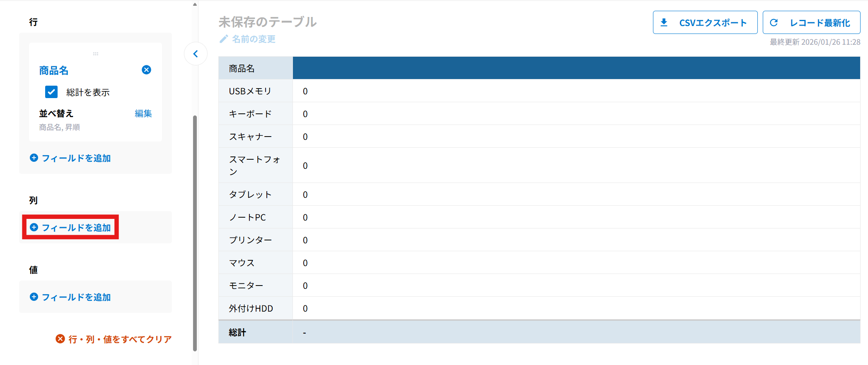This screenshot has height=365, width=868.
Task: Click フィールドを追加 under 行
Action: click(x=76, y=158)
